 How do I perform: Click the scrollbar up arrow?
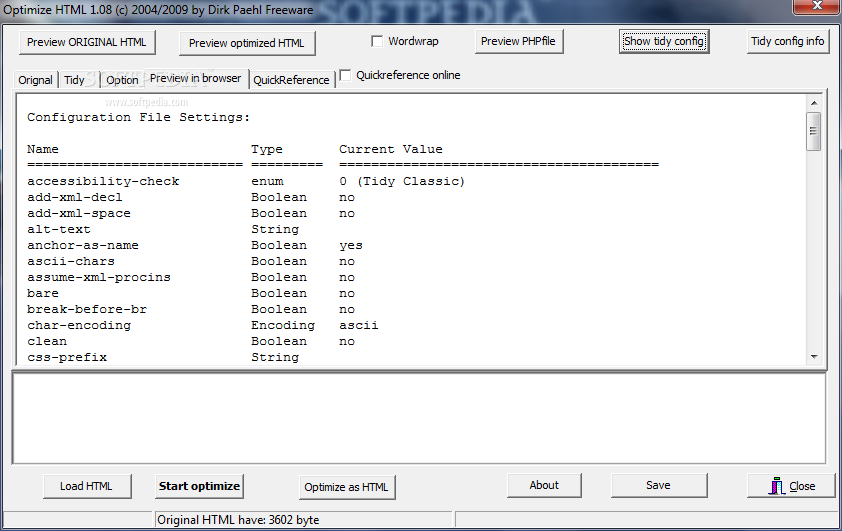click(x=814, y=103)
